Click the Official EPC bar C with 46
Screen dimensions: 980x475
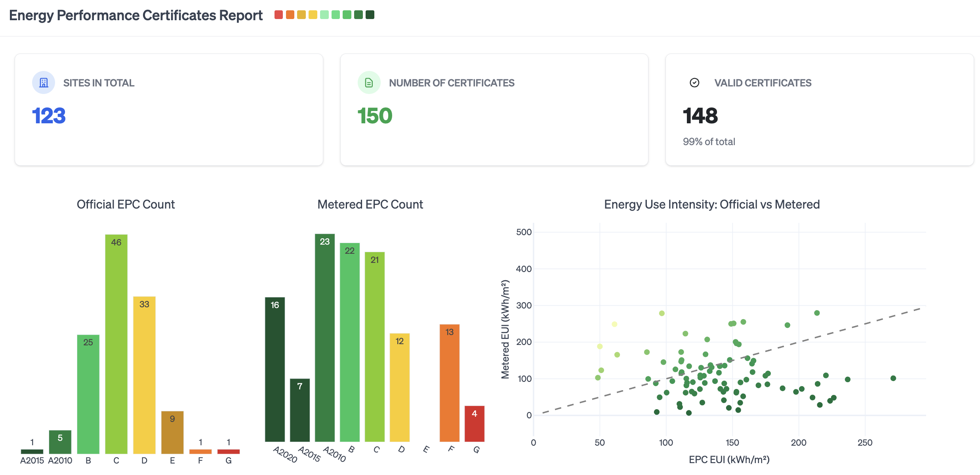coord(116,343)
